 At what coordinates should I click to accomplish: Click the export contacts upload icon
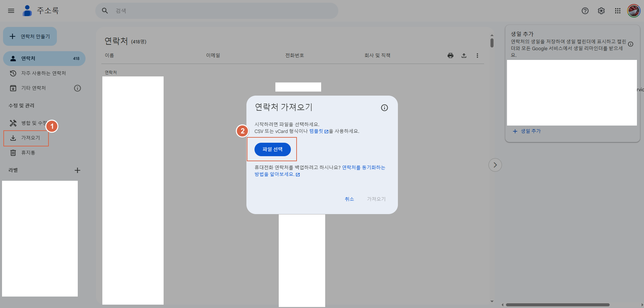point(464,56)
